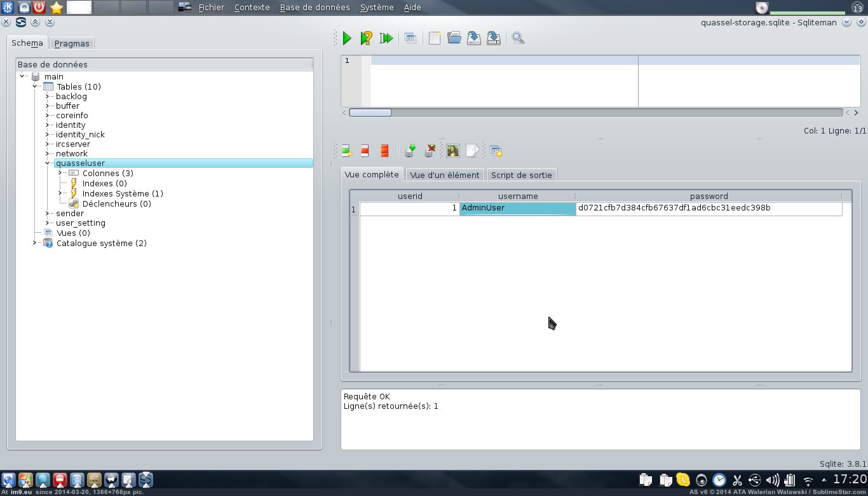
Task: Switch to the Pragmas tab
Action: [72, 43]
